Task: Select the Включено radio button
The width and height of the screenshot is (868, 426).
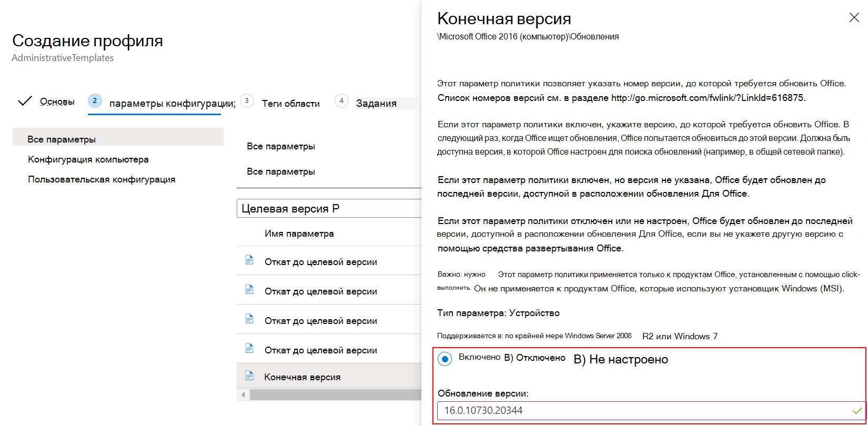Action: [445, 359]
